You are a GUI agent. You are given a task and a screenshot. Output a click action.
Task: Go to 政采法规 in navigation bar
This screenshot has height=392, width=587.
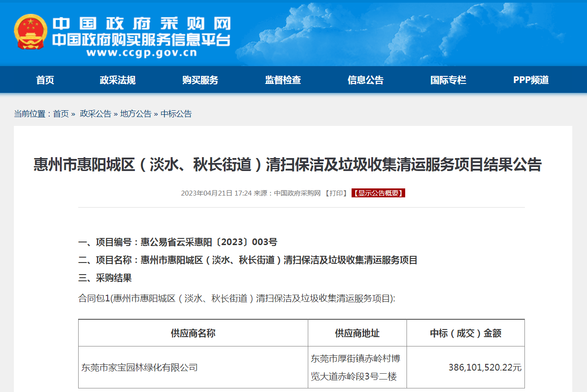[117, 80]
